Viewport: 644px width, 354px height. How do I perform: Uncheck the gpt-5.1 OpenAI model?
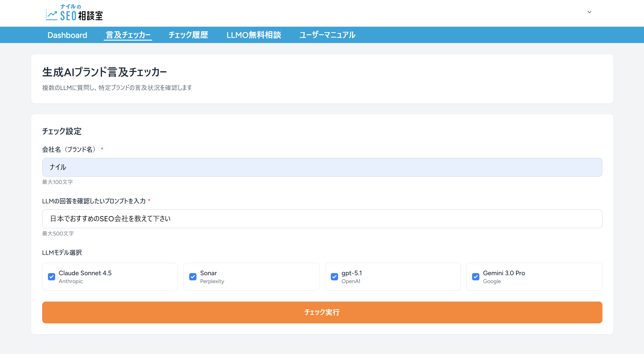click(x=334, y=276)
